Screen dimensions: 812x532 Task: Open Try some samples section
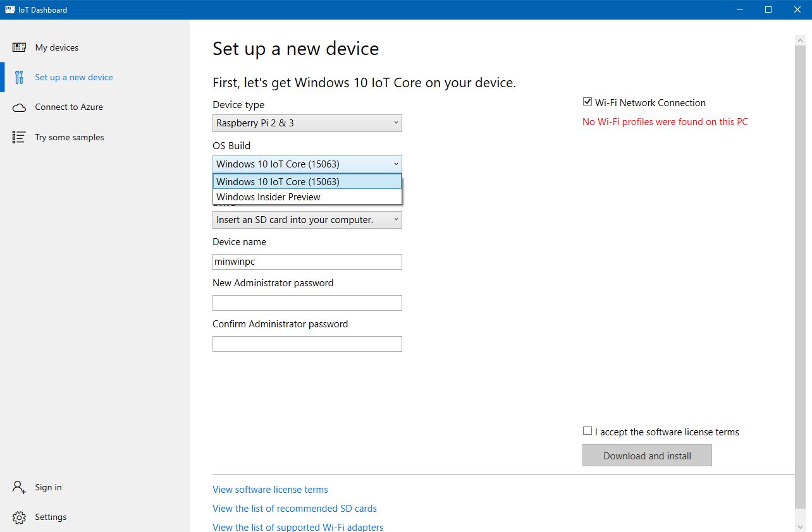[x=95, y=137]
